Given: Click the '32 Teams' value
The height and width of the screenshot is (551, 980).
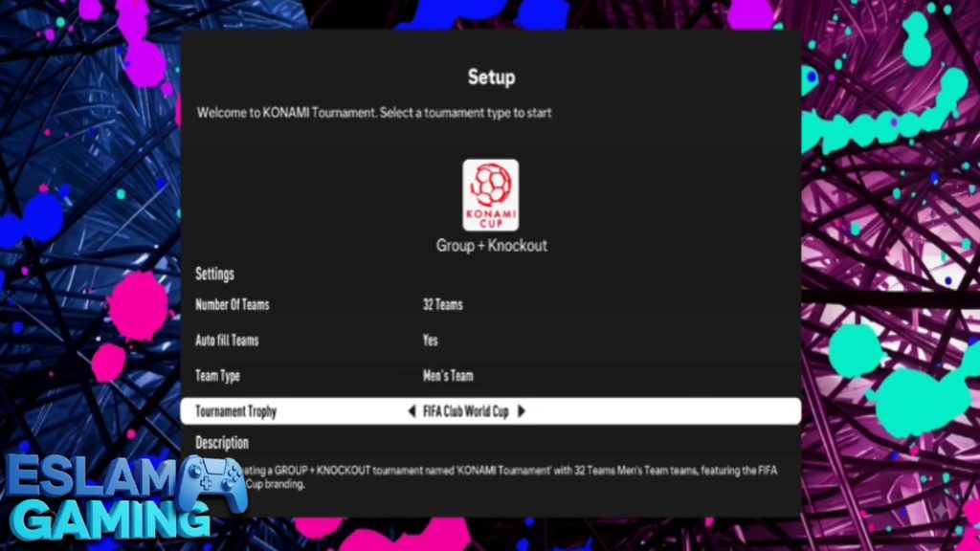Looking at the screenshot, I should point(442,305).
